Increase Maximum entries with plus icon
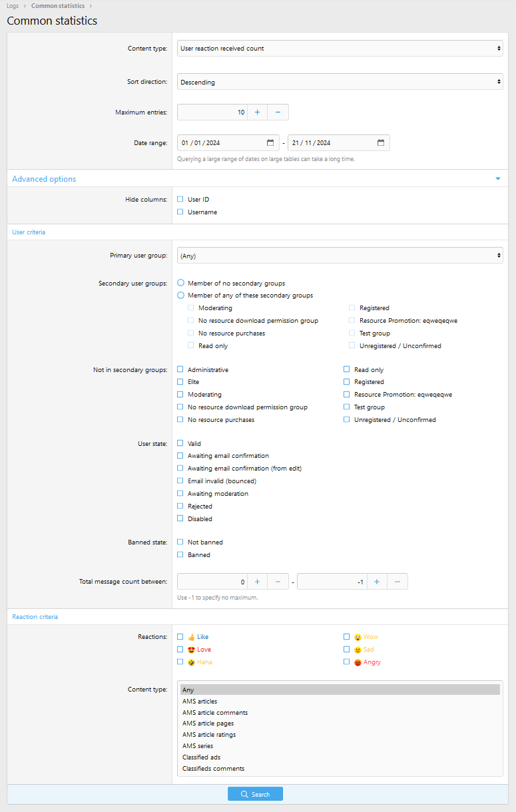The image size is (516, 812). coord(257,112)
